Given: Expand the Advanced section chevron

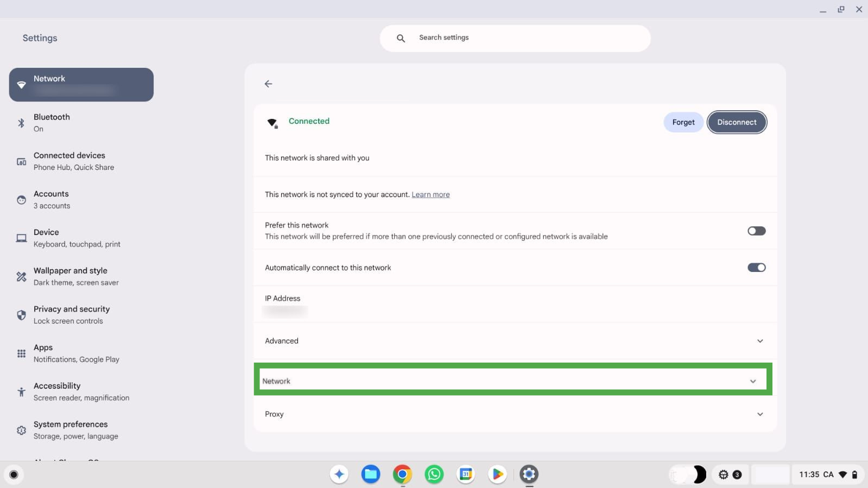Looking at the screenshot, I should (760, 341).
